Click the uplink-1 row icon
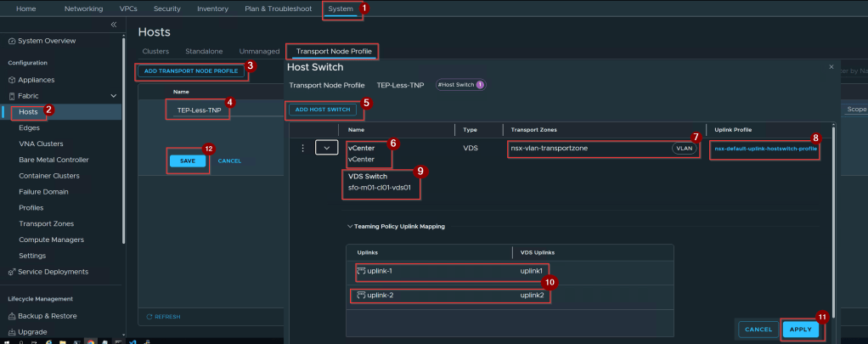Screen dimensions: 868x344 pyautogui.click(x=362, y=271)
